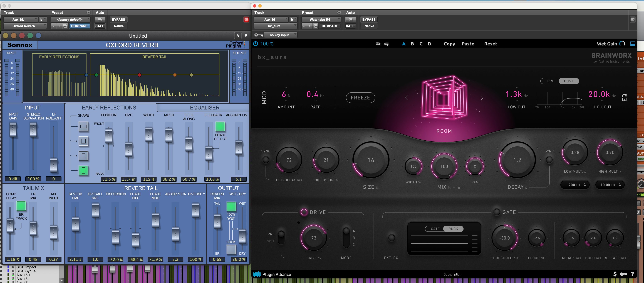Open the no key input dropdown
Image resolution: width=644 pixels, height=283 pixels.
pos(280,35)
